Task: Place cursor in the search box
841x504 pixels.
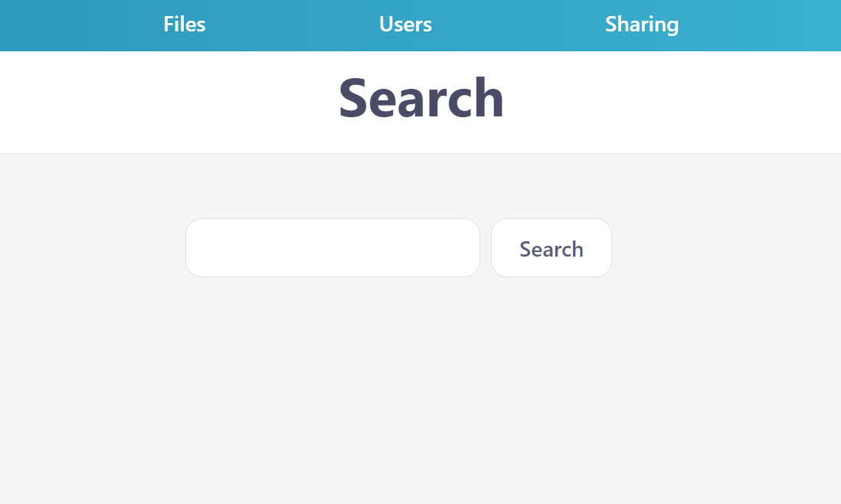Action: point(332,247)
